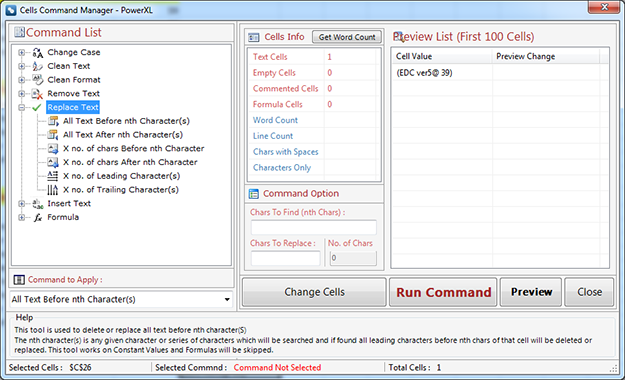Click icon for All Text After nth Character(s)
Image resolution: width=625 pixels, height=380 pixels.
click(53, 135)
